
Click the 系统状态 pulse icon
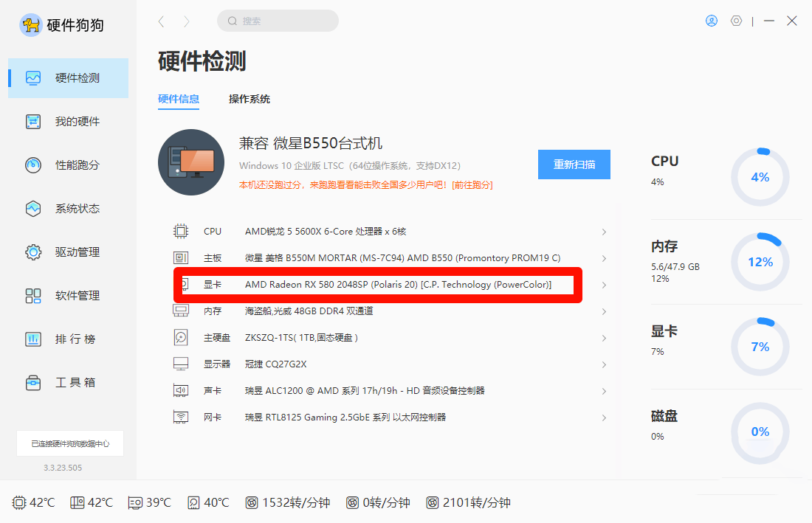(33, 209)
